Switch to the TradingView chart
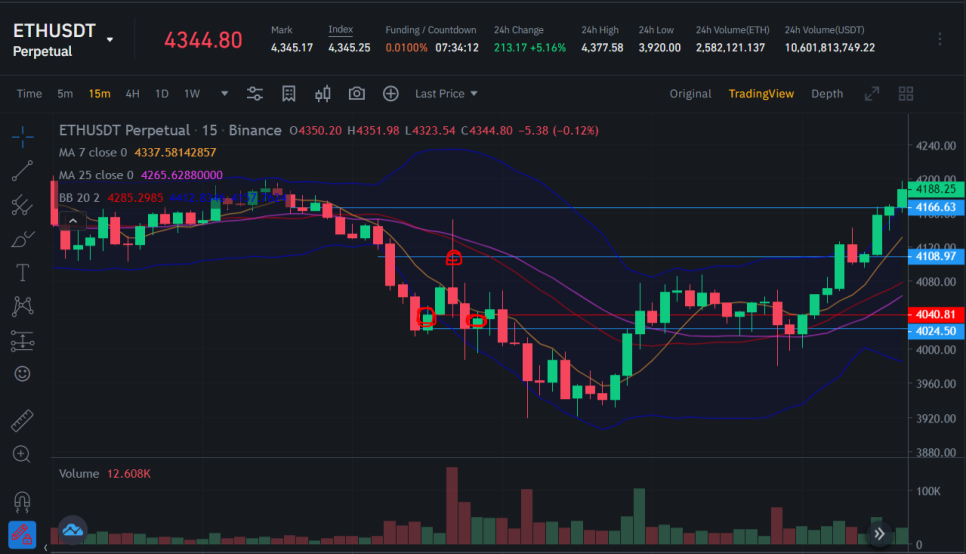 pos(761,94)
